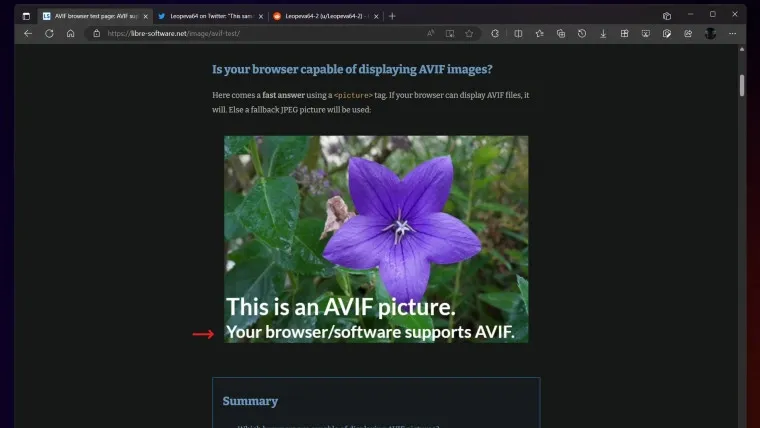
Task: Close the AVIF browser test page tab
Action: (x=145, y=16)
